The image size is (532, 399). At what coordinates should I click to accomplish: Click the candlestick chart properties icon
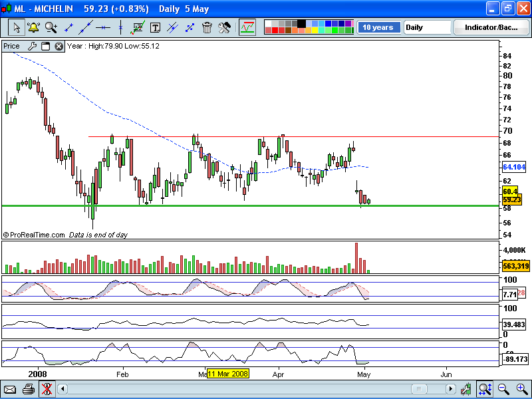point(467,389)
